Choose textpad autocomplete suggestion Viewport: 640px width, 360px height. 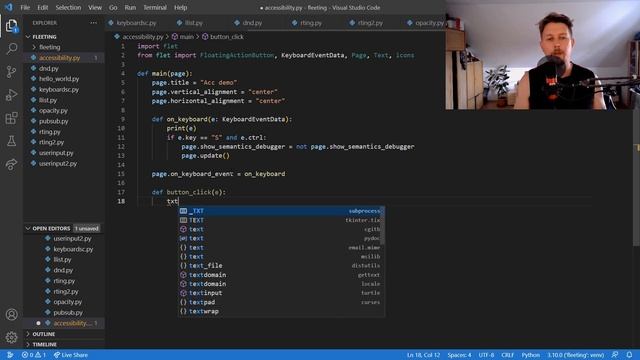[281, 302]
